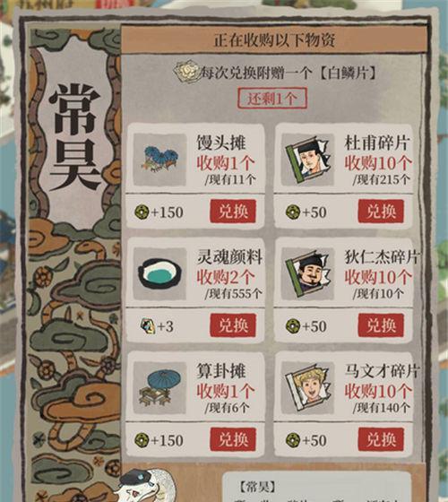448x502 pixels.
Task: Click the 还剩1个 remaining count label
Action: 272,99
